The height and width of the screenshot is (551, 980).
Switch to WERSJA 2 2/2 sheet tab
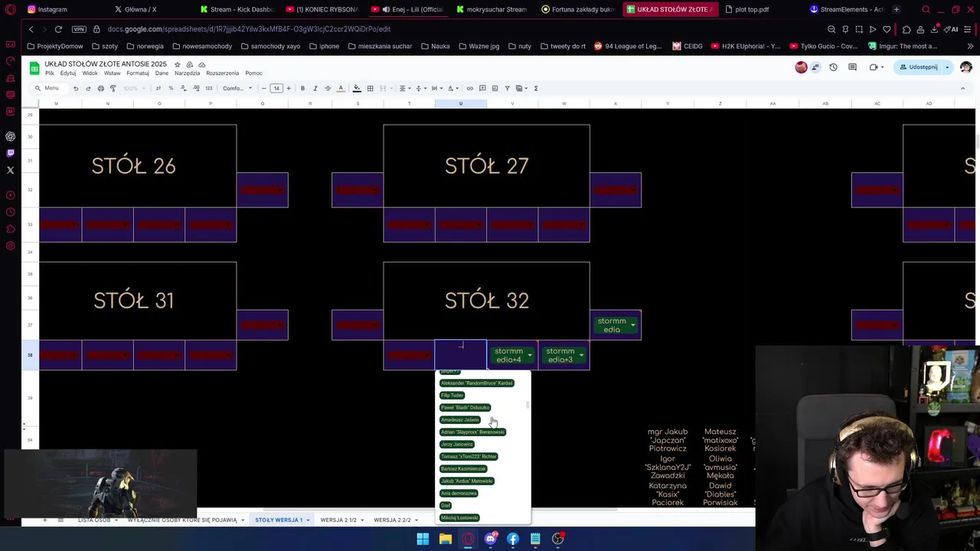click(392, 520)
